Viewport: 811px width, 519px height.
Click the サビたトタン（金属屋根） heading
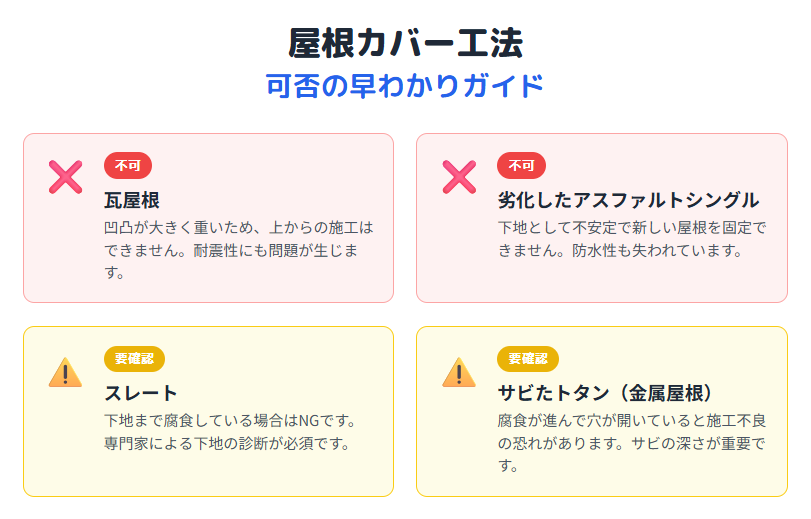pyautogui.click(x=605, y=393)
